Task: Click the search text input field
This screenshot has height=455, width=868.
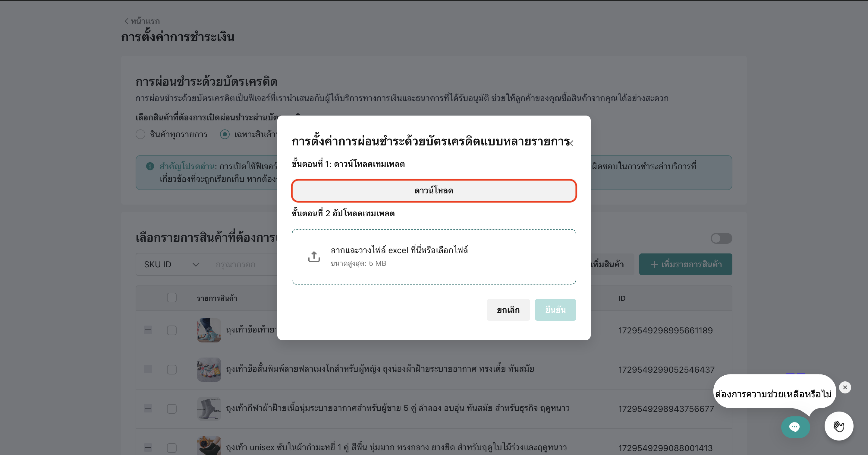Action: (244, 264)
